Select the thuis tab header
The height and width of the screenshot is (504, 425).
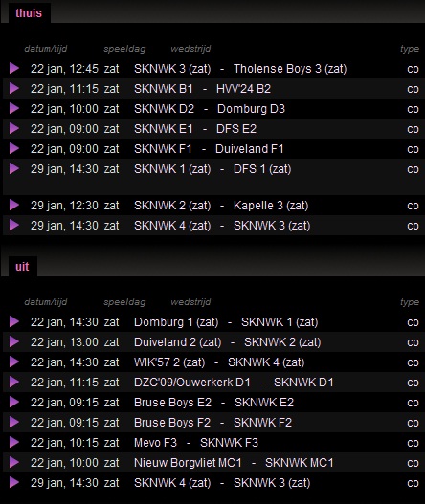point(29,13)
